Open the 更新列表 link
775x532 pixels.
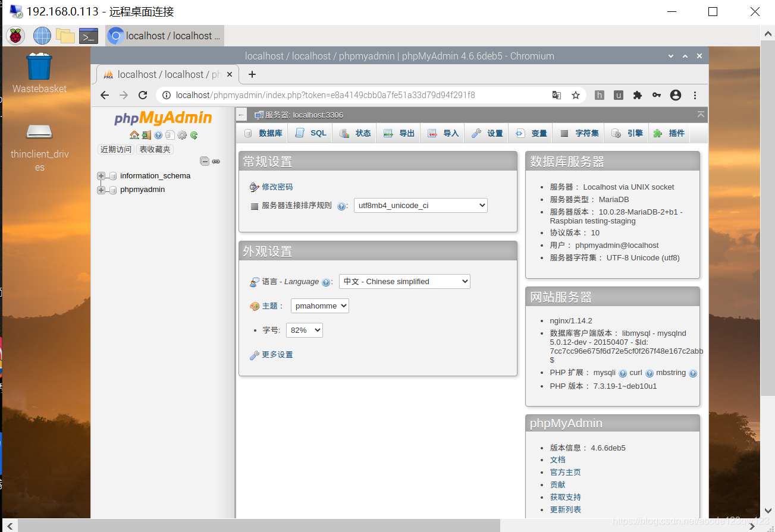pyautogui.click(x=565, y=510)
